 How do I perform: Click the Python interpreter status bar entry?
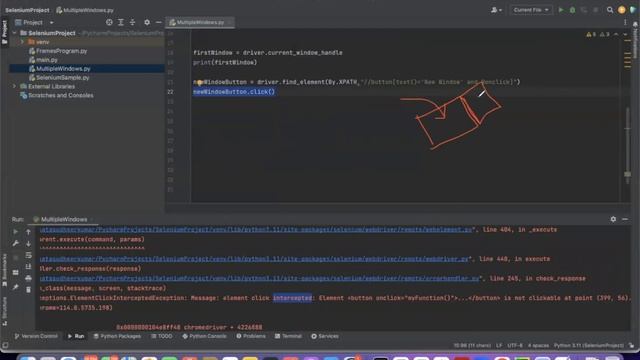point(589,346)
